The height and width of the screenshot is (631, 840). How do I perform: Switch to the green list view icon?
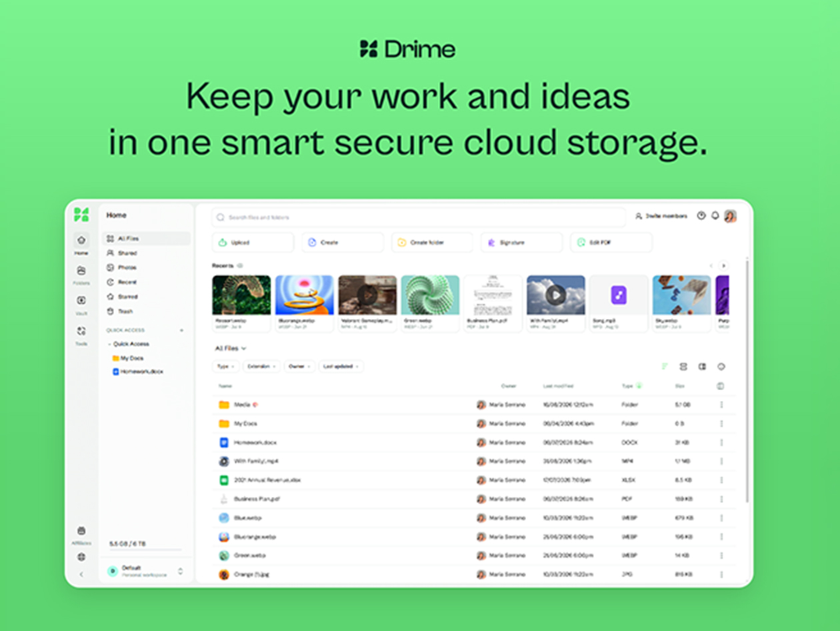point(665,366)
